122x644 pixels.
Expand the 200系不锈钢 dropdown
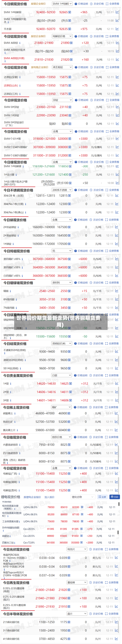click(62, 190)
